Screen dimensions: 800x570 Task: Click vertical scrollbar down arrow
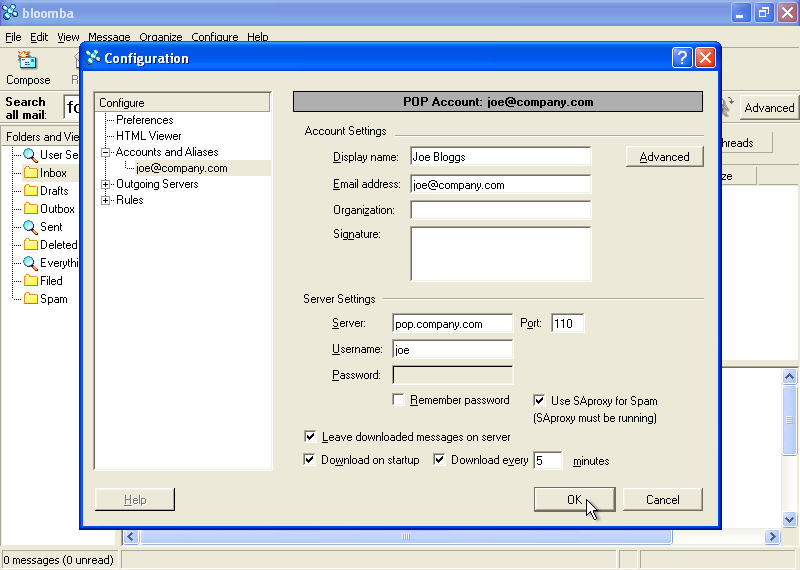(789, 519)
